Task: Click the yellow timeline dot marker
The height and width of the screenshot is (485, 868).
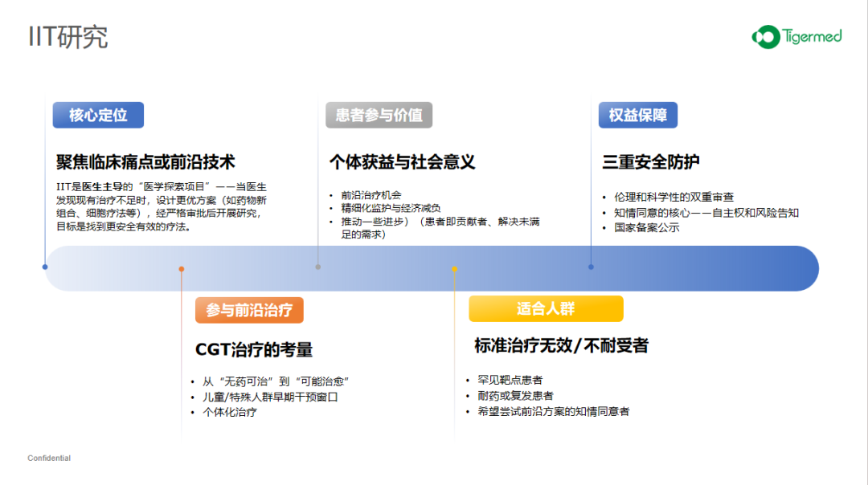Action: click(x=454, y=269)
